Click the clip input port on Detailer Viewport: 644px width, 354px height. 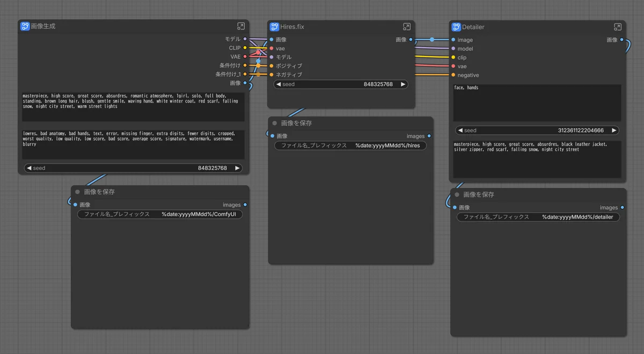click(x=453, y=57)
